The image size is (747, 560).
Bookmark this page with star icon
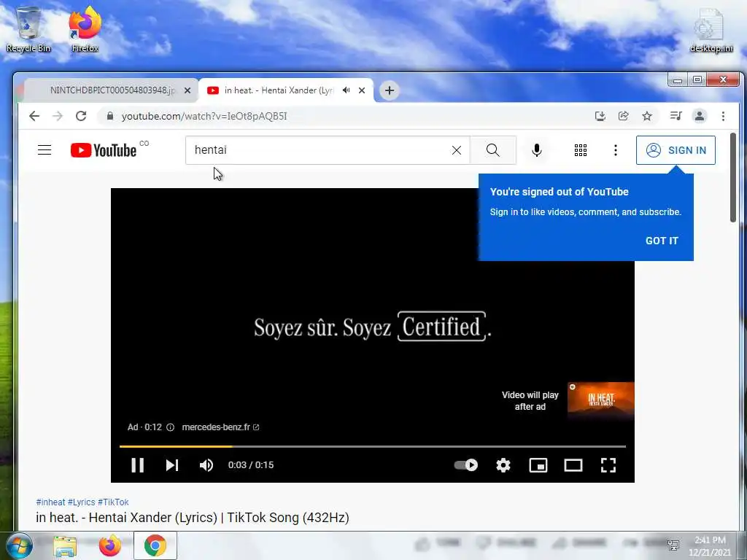[647, 116]
